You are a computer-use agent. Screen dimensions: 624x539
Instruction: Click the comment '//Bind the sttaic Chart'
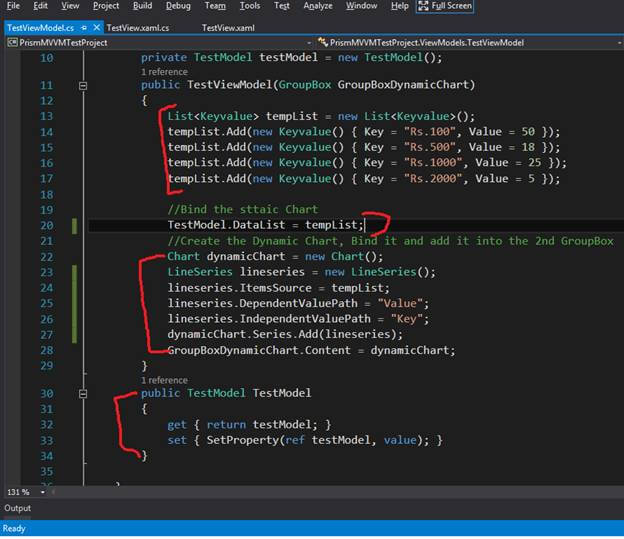pyautogui.click(x=243, y=209)
